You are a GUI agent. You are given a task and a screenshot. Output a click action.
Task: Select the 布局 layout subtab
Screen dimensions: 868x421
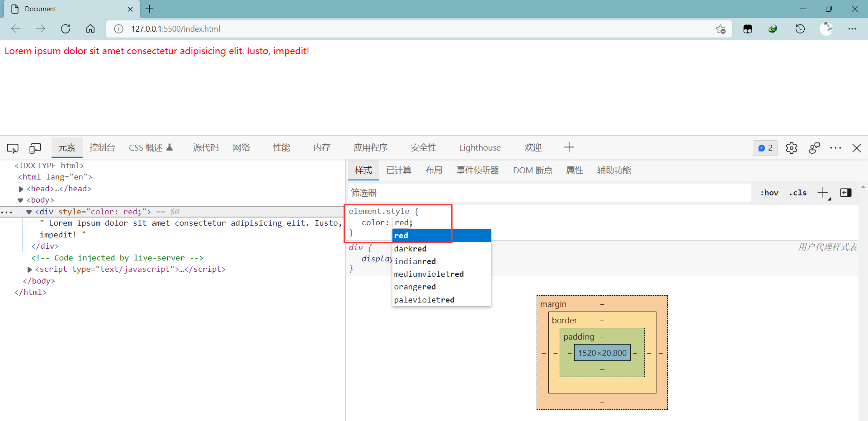click(x=434, y=170)
